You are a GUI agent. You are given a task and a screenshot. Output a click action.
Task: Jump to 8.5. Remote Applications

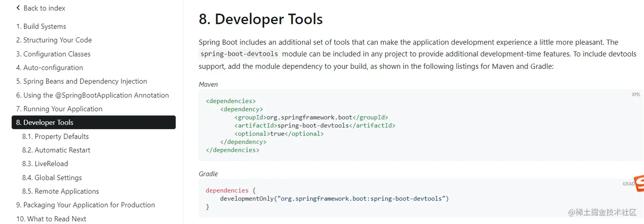tap(60, 191)
